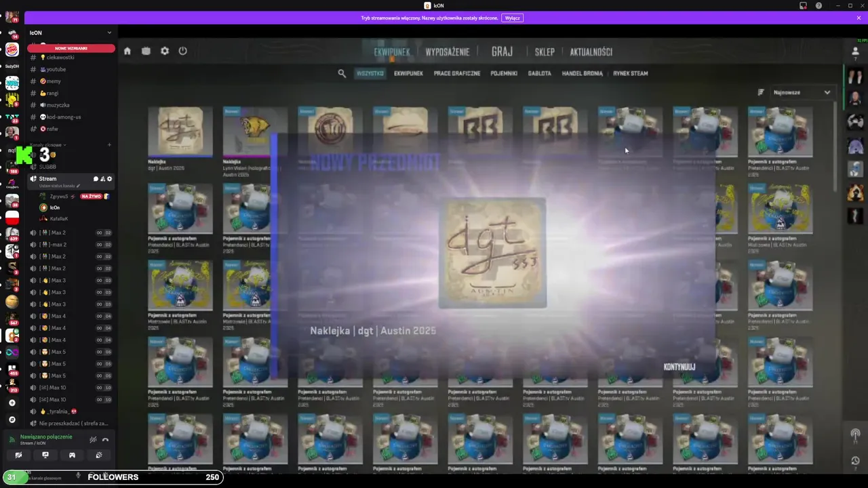Expand the IcON server menu chevron
868x488 pixels.
[109, 33]
